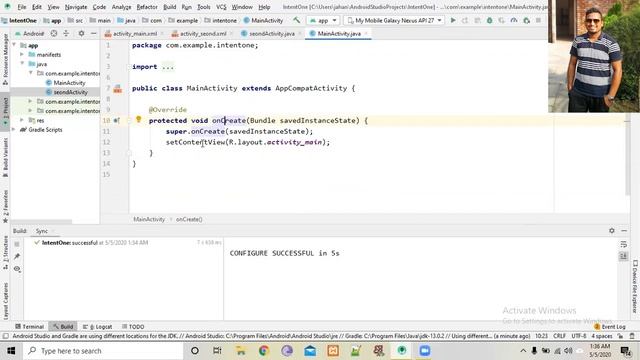Expand the manifests folder
The image size is (640, 360).
[22, 54]
